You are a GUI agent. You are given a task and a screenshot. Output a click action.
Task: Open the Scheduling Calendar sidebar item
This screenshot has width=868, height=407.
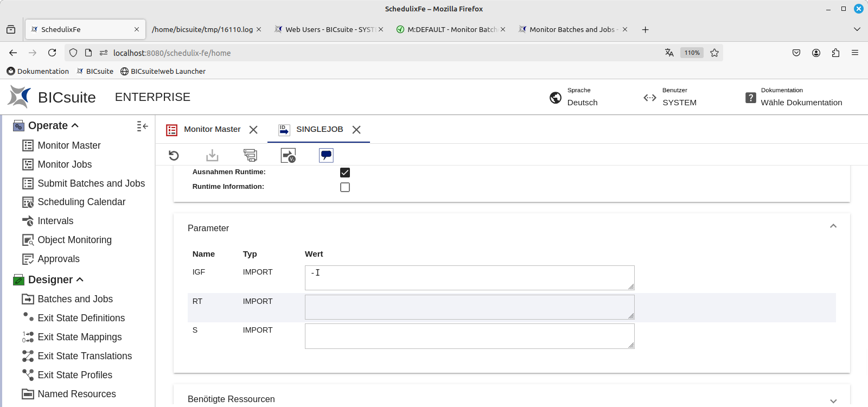(x=81, y=202)
